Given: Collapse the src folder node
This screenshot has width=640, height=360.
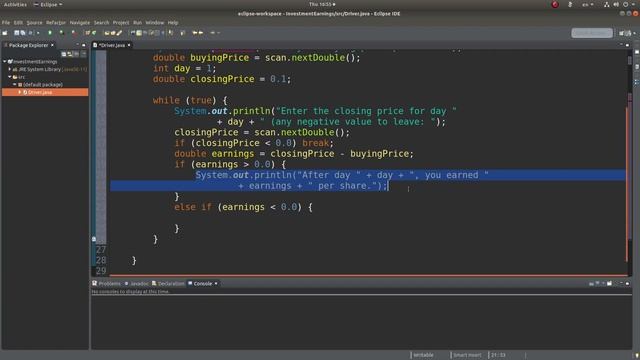Looking at the screenshot, I should pyautogui.click(x=10, y=77).
